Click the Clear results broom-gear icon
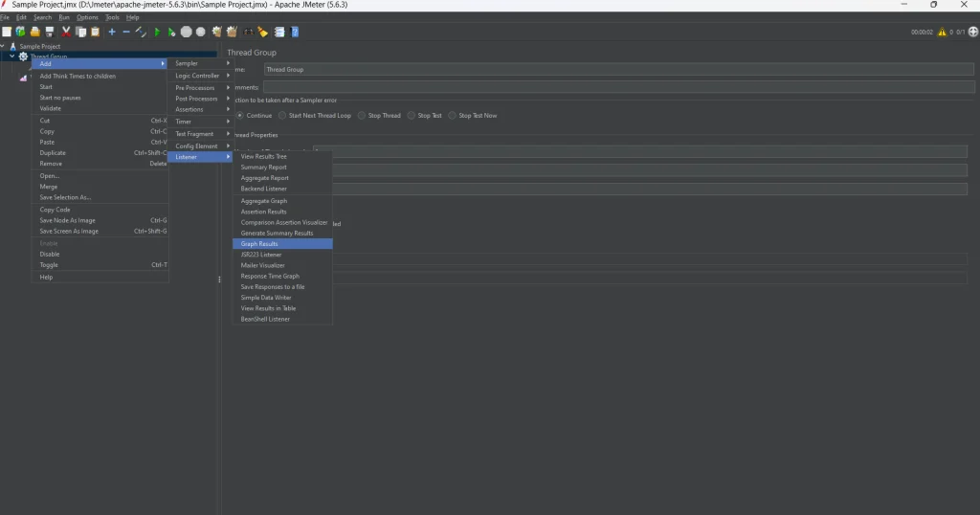 click(217, 32)
